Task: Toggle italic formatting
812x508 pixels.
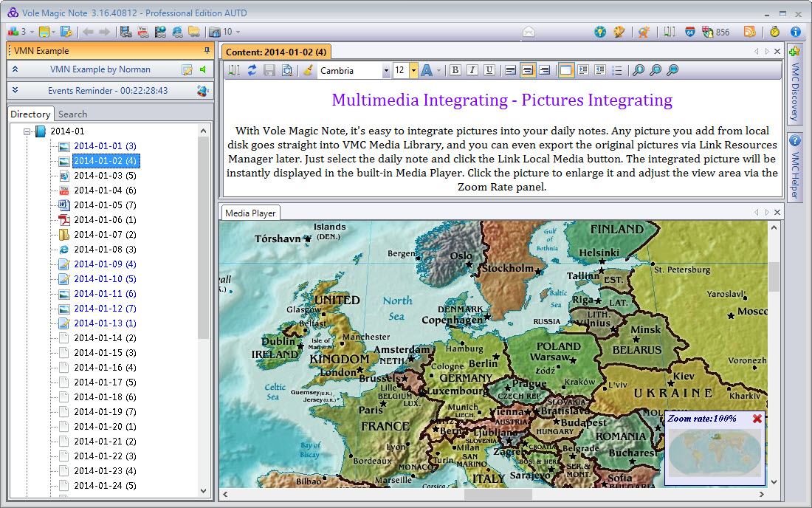Action: (x=472, y=70)
